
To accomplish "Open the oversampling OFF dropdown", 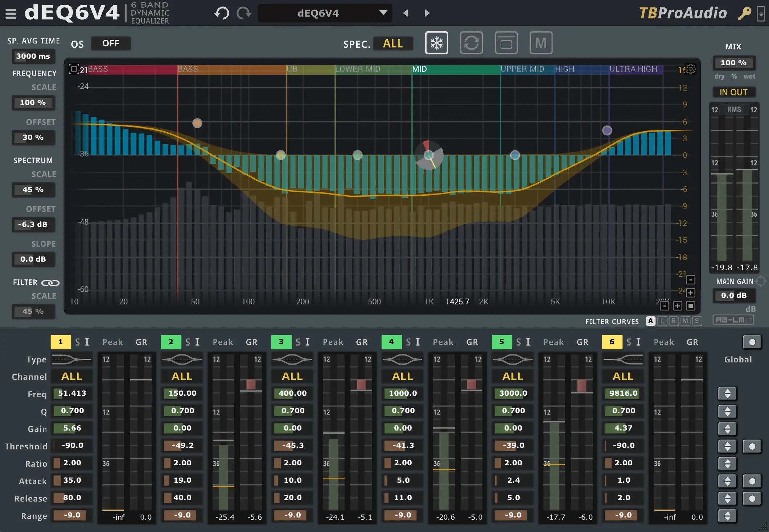I will click(111, 43).
